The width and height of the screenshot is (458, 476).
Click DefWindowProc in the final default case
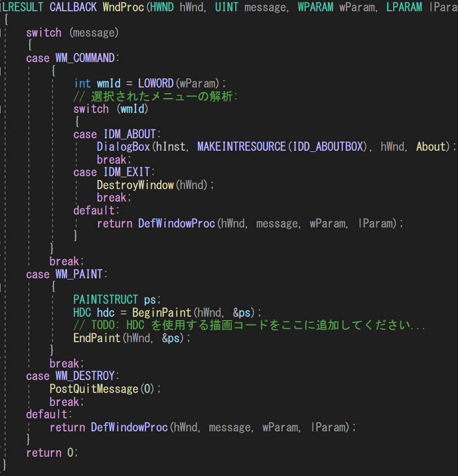129,427
